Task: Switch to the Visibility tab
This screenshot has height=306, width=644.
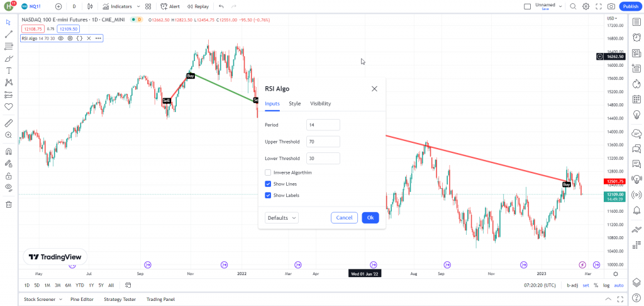Action: [x=320, y=104]
